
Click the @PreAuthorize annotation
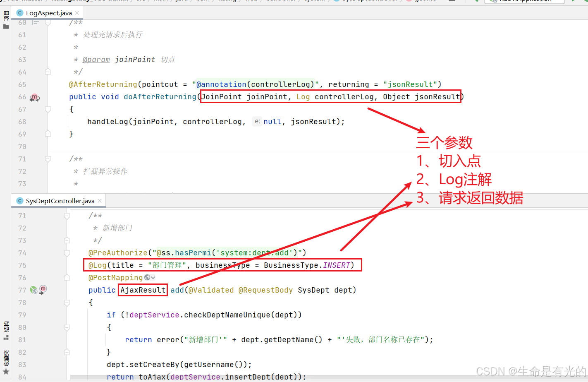[118, 253]
